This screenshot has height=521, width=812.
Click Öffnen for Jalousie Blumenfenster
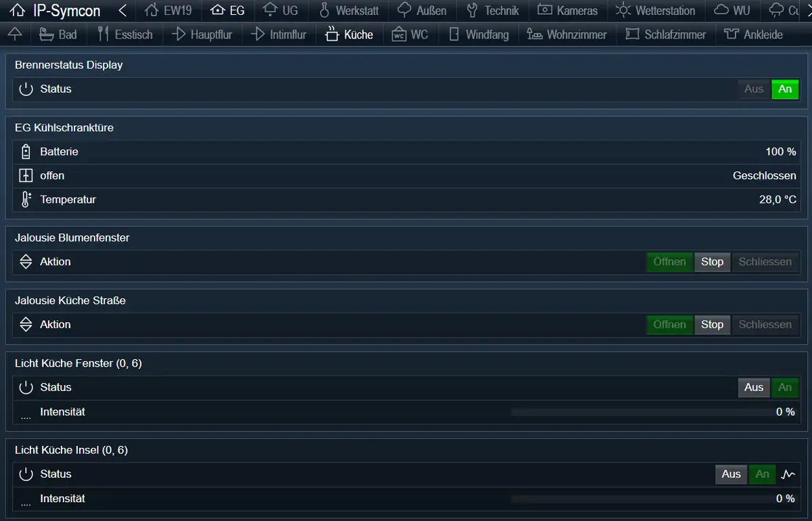[670, 263]
